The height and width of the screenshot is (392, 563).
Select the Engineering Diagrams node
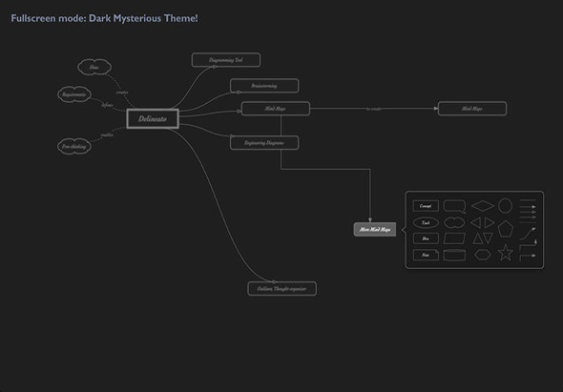click(264, 143)
